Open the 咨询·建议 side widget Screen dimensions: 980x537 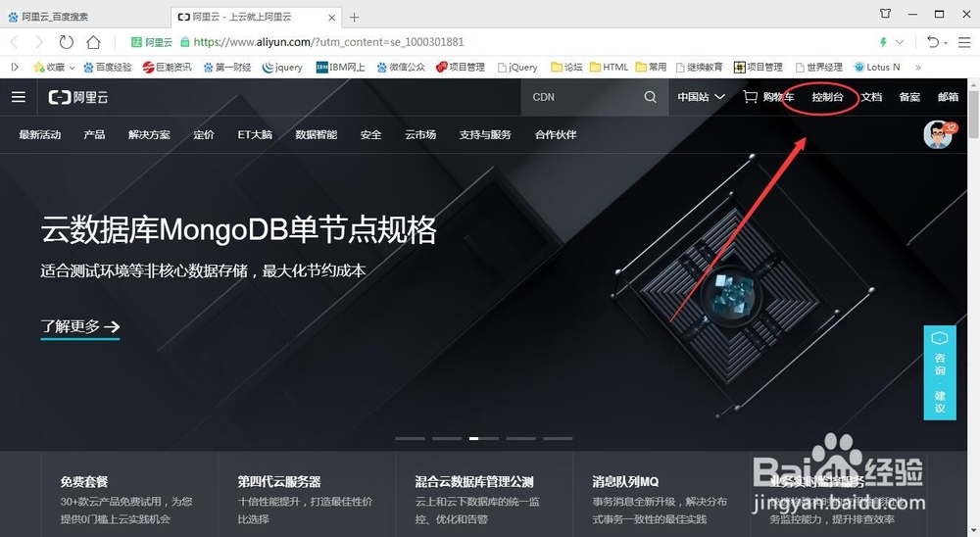pyautogui.click(x=940, y=372)
